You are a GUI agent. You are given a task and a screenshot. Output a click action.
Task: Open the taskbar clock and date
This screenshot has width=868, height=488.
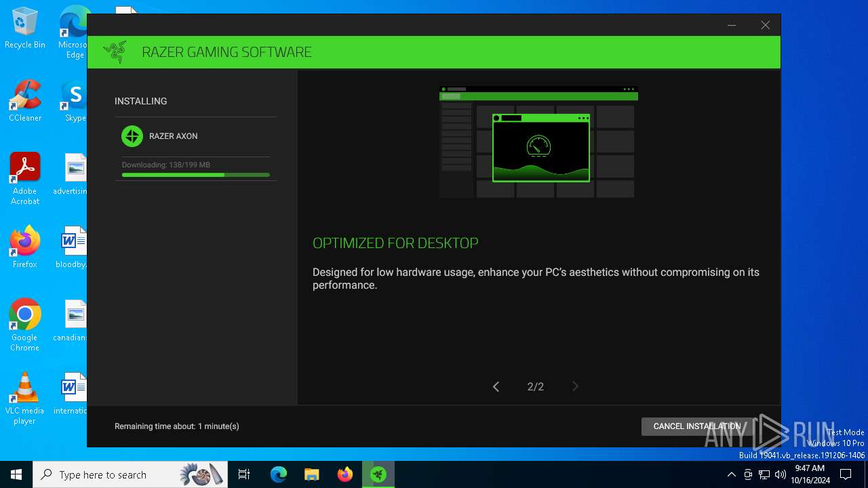coord(810,474)
